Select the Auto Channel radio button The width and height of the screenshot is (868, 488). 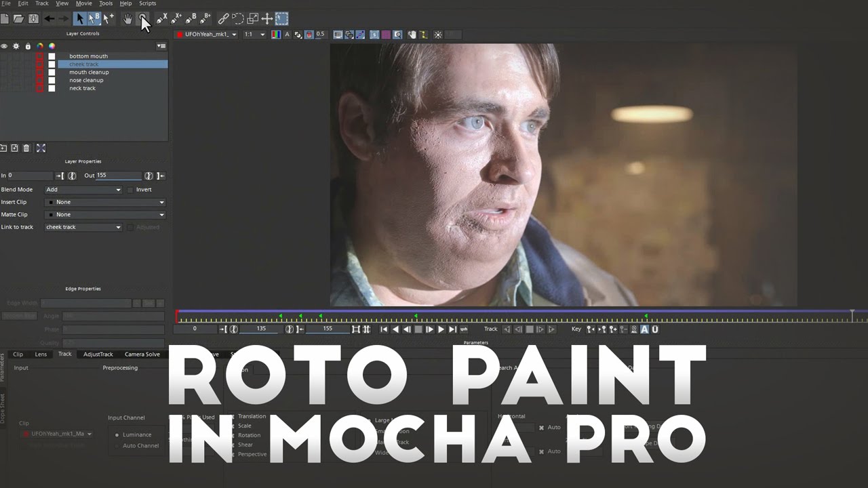coord(117,446)
